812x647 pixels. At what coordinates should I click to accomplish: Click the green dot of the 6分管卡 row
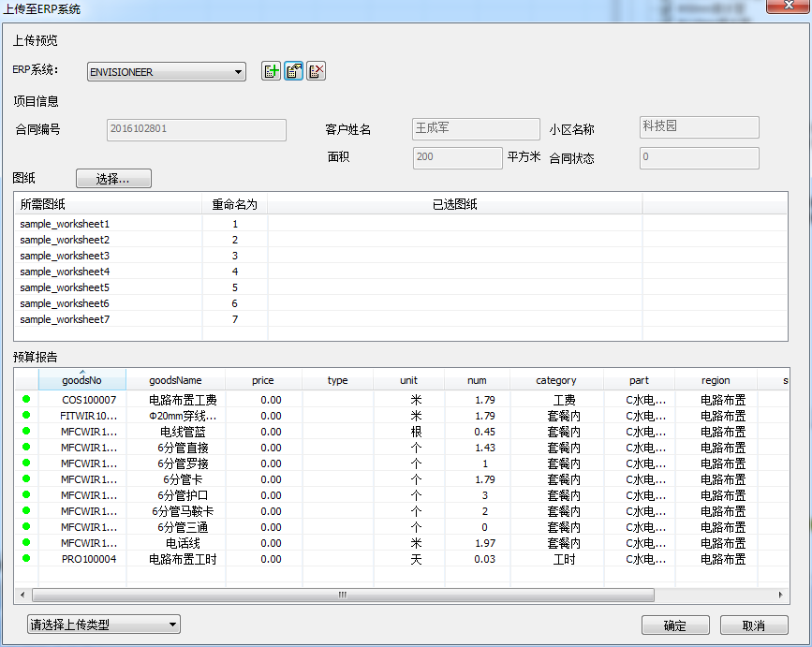point(26,478)
